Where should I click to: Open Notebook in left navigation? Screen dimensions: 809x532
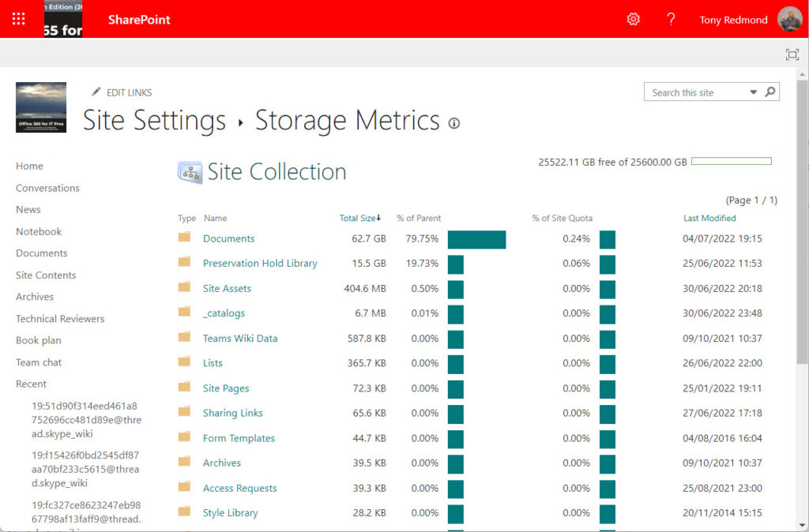click(x=39, y=232)
